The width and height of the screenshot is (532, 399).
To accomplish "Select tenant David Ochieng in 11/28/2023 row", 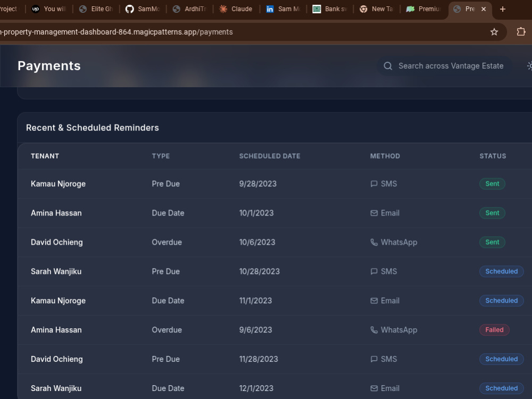I will click(x=57, y=359).
